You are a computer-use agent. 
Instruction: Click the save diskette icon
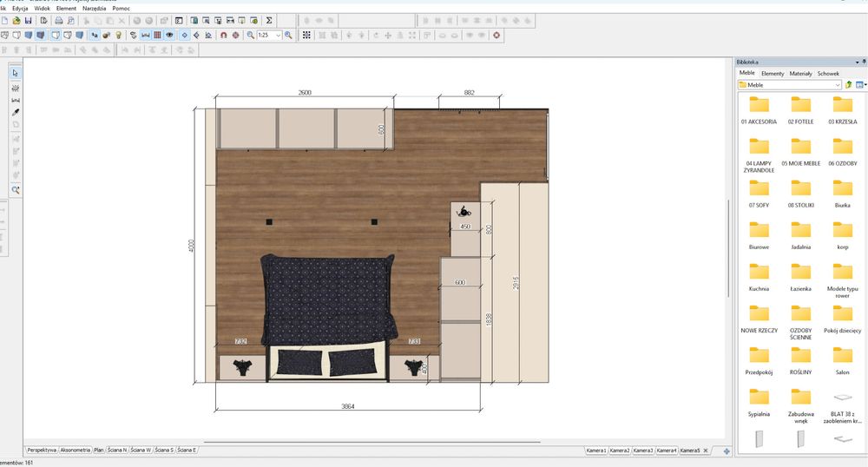(x=29, y=20)
